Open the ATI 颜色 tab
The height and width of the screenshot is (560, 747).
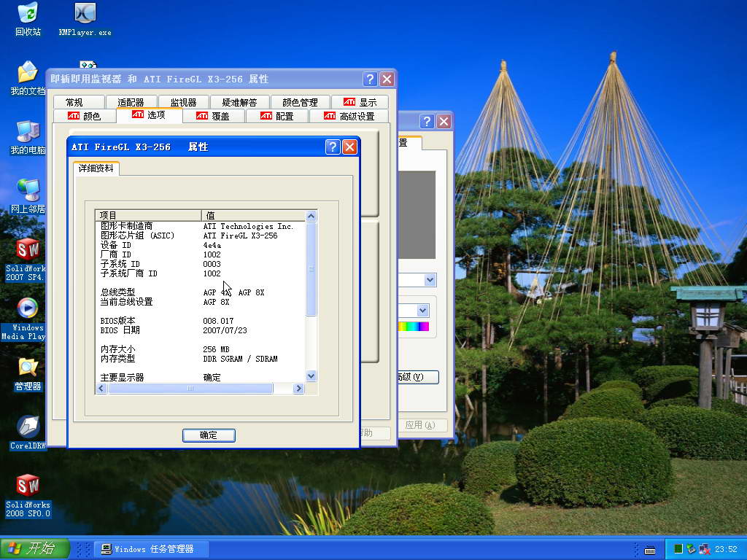click(85, 116)
